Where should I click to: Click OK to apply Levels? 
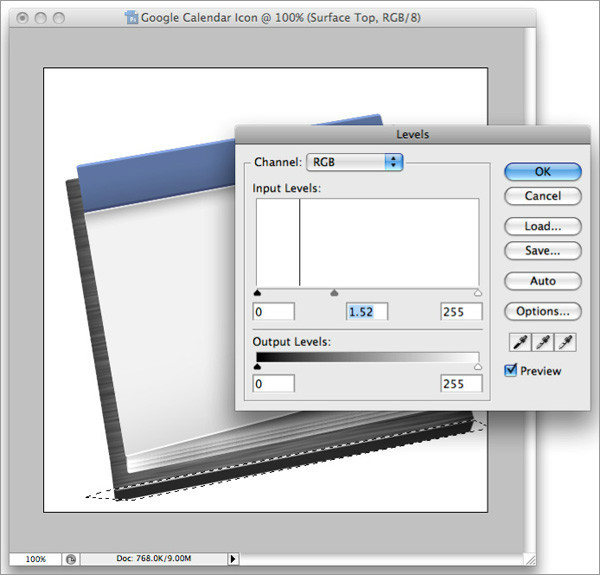point(542,172)
